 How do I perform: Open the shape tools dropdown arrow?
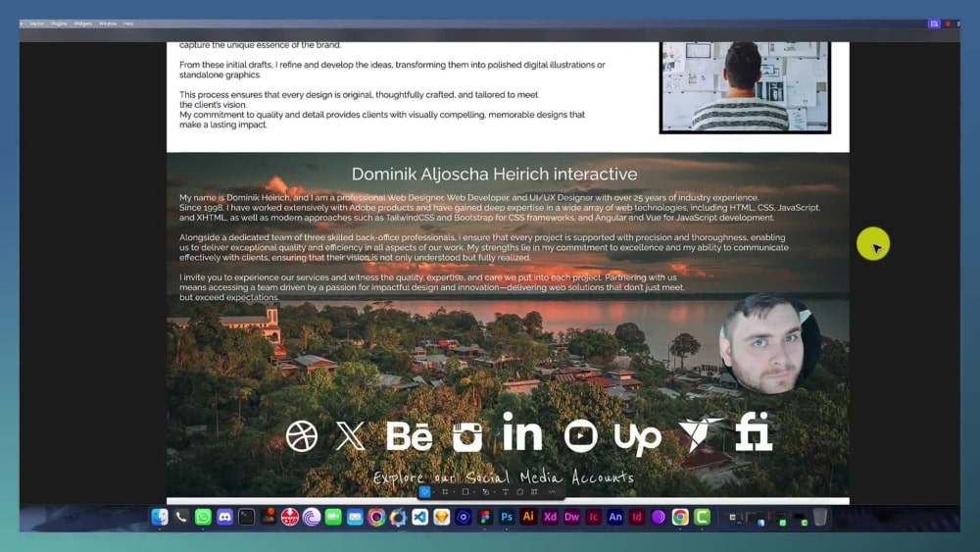coord(474,492)
